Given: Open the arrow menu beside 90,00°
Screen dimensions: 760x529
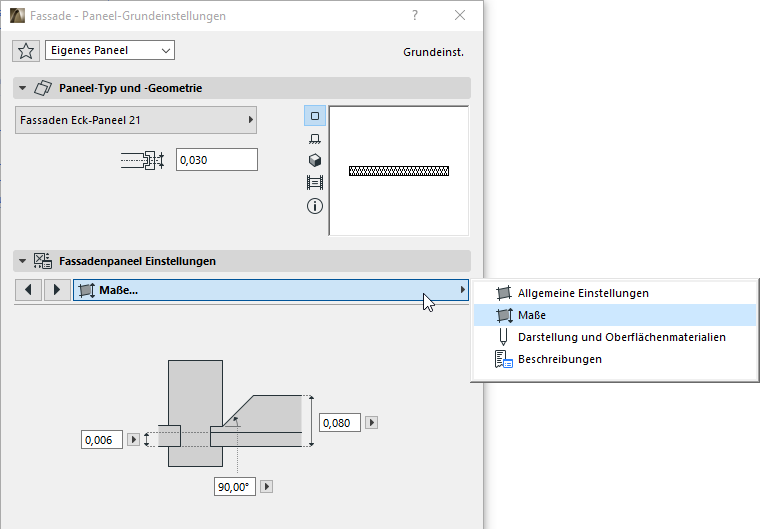Looking at the screenshot, I should coord(267,486).
